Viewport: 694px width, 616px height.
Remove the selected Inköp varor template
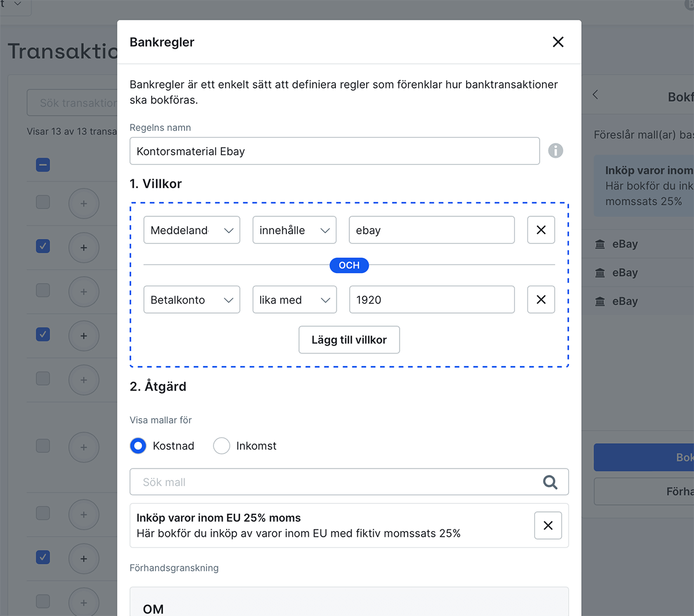pos(548,525)
